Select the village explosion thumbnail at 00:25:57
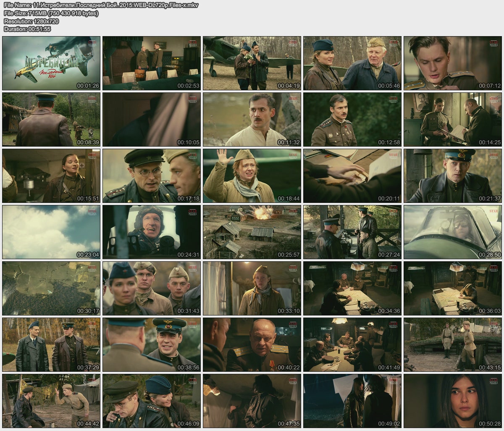The width and height of the screenshot is (504, 431). (x=252, y=232)
